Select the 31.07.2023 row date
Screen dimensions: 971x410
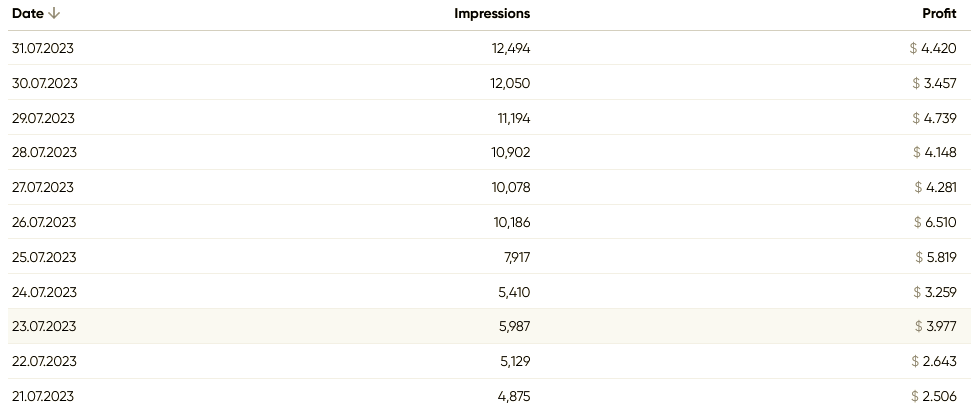coord(43,48)
